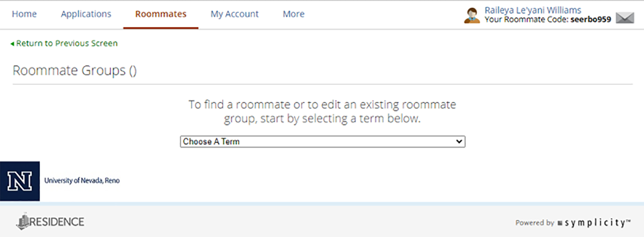Click the RESIDENCE wordmark
The height and width of the screenshot is (237, 644).
[x=58, y=222]
